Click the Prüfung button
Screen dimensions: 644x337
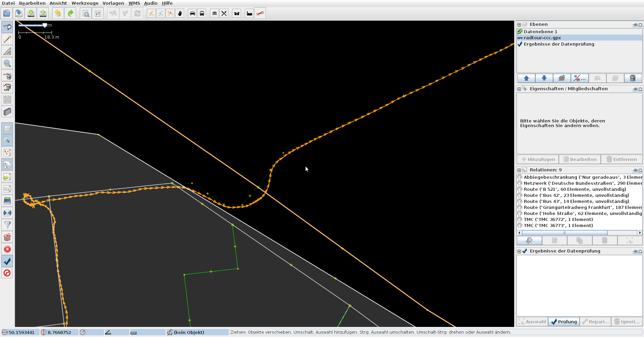[563, 322]
